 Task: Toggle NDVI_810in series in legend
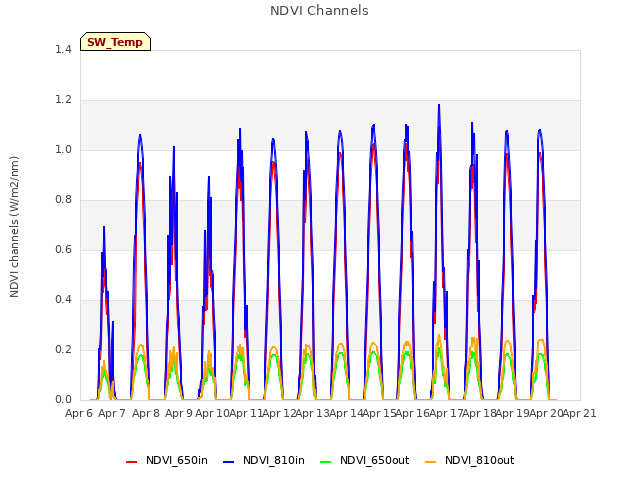click(x=264, y=460)
